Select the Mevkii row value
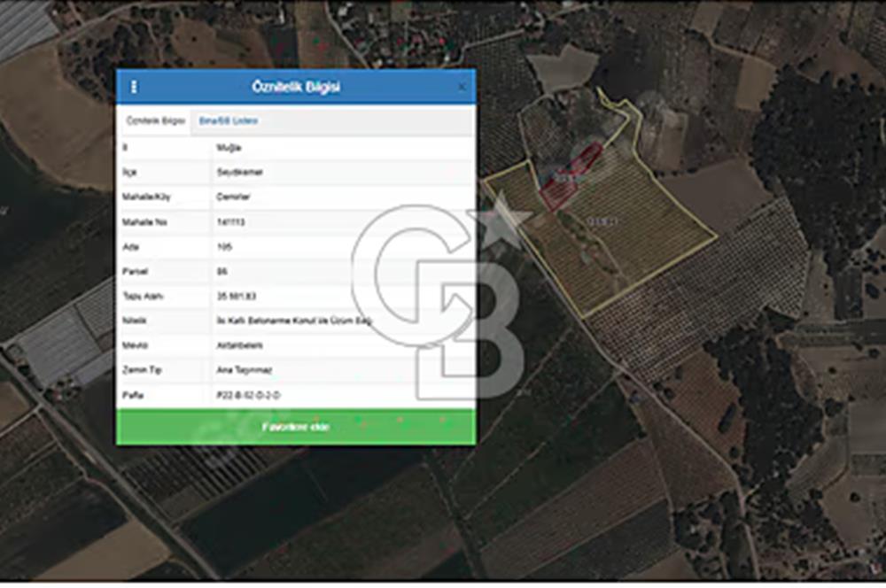Screen dimensions: 886x588 click(237, 344)
